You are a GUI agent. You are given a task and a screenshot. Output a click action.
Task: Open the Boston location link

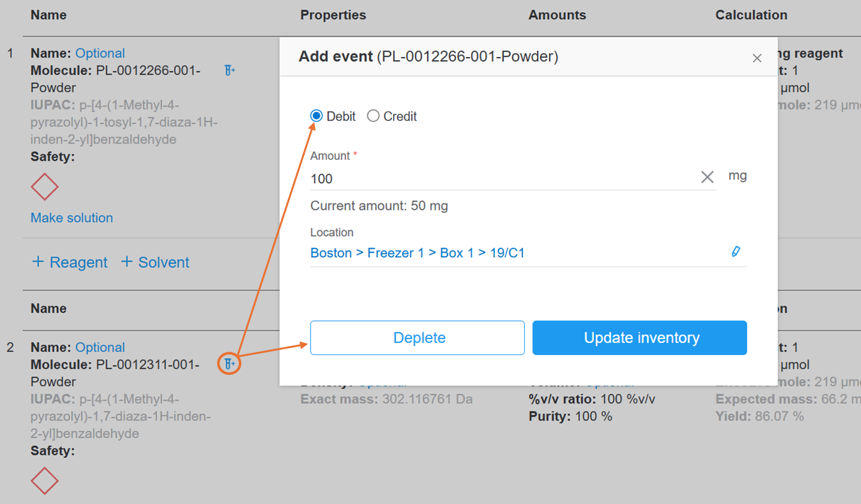pyautogui.click(x=331, y=252)
